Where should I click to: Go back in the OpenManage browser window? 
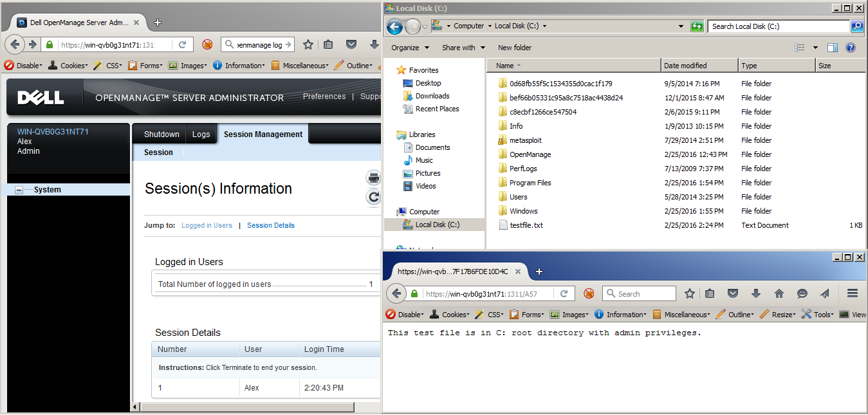coord(15,44)
